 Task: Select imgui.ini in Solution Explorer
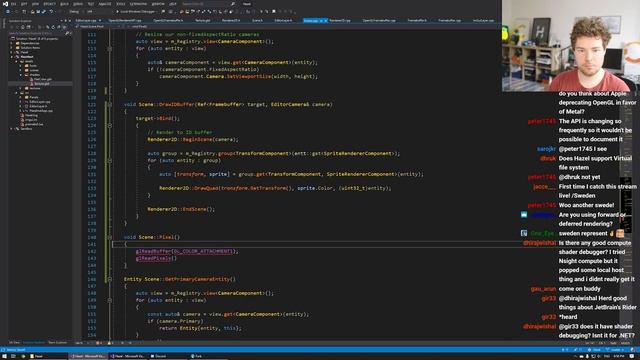pos(31,120)
